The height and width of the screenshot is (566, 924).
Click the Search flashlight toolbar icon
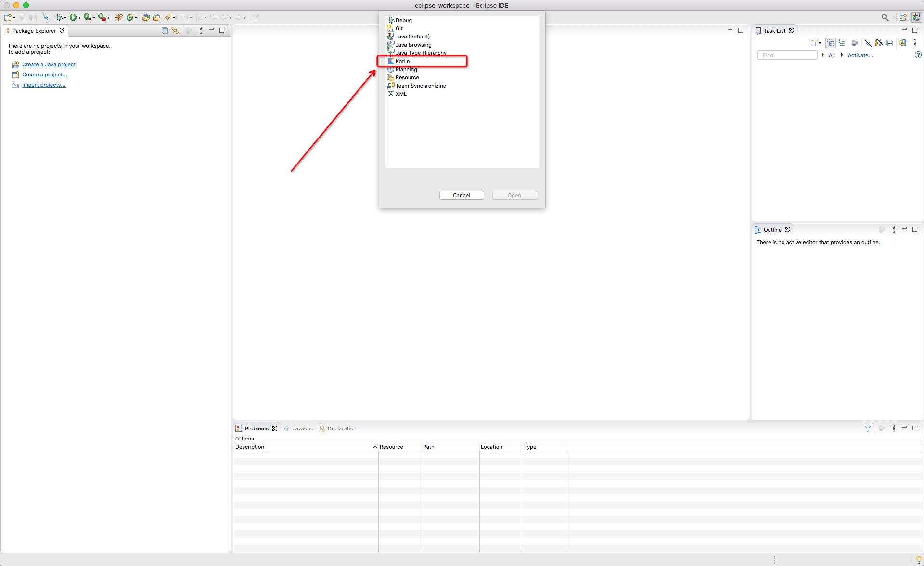[167, 17]
